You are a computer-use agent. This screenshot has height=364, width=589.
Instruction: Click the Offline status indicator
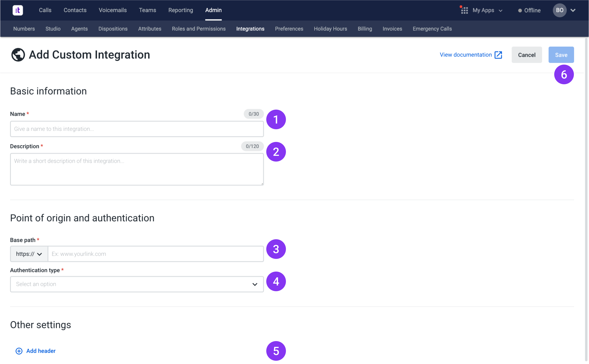pos(529,10)
